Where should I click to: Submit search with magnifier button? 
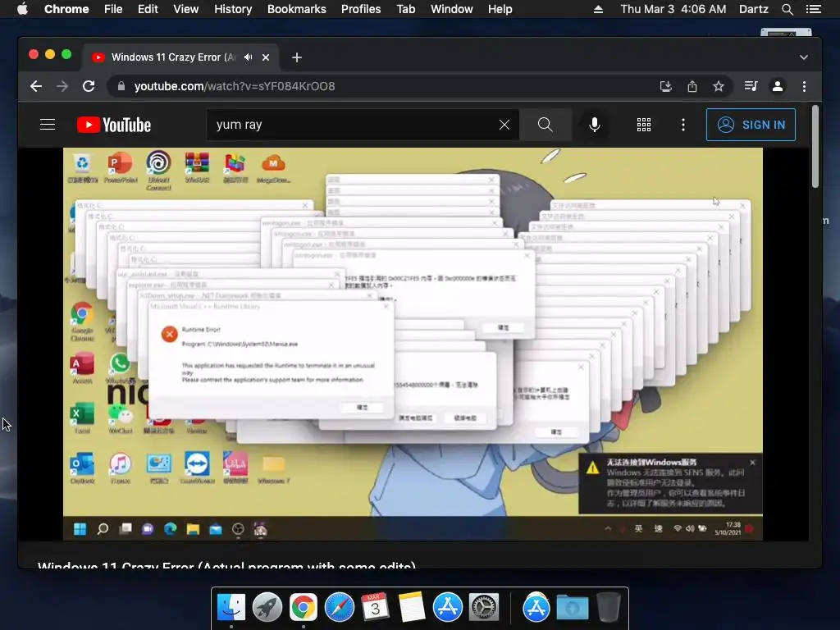click(x=545, y=125)
